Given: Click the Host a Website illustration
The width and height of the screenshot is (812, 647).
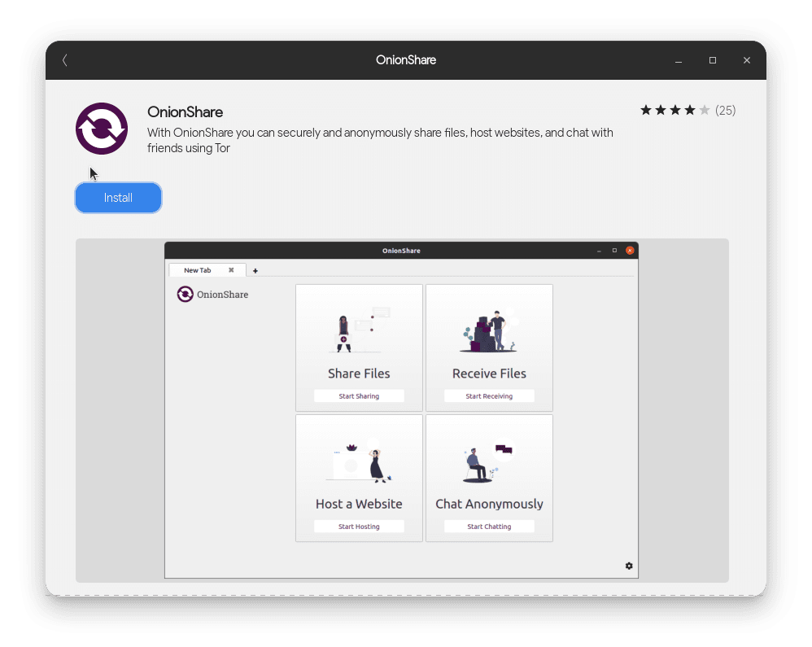Looking at the screenshot, I should pyautogui.click(x=359, y=462).
